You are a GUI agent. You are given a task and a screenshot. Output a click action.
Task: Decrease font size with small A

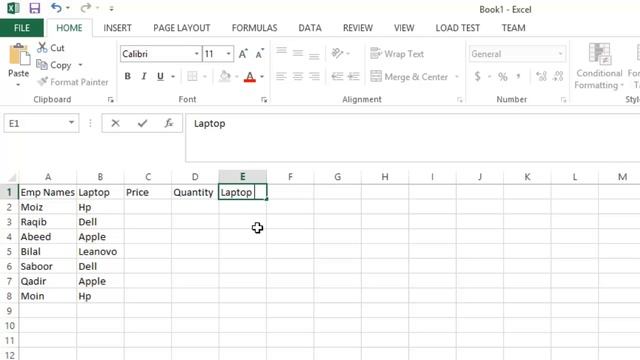[x=260, y=53]
